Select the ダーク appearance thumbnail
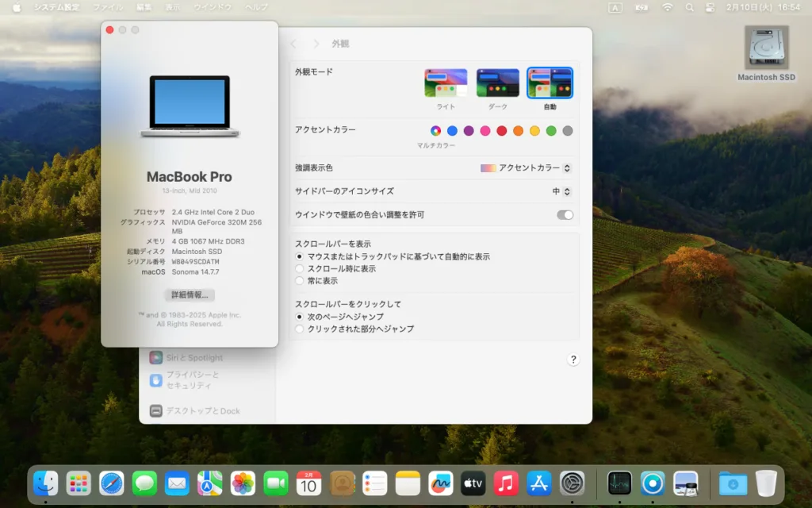This screenshot has height=508, width=812. 498,83
